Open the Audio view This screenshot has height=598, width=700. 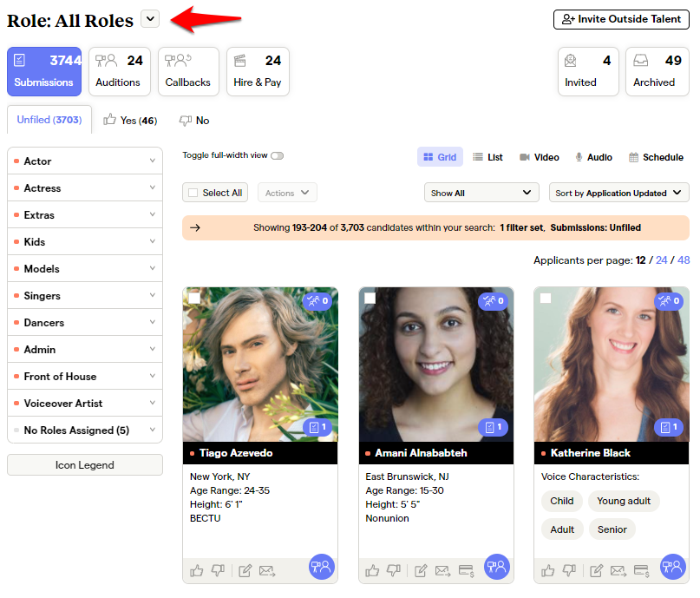click(593, 157)
